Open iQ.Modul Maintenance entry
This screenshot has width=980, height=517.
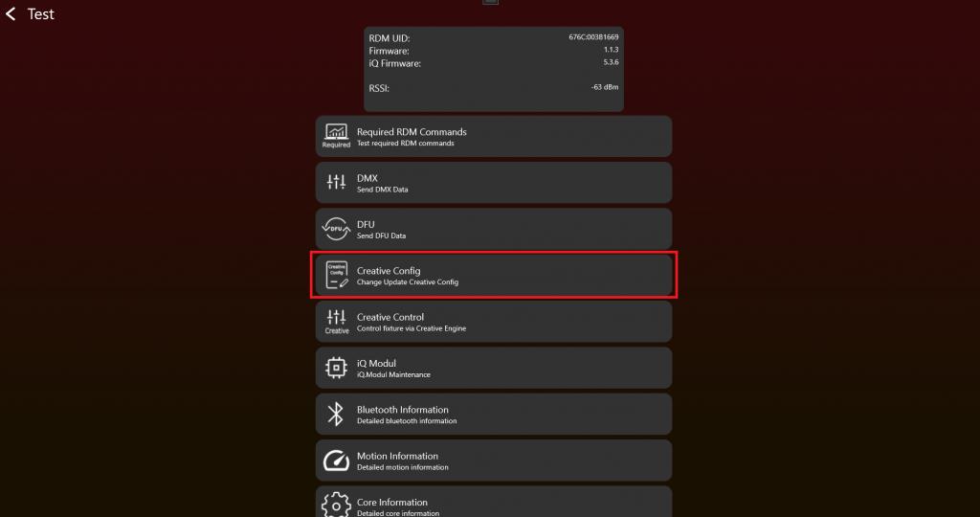click(494, 368)
